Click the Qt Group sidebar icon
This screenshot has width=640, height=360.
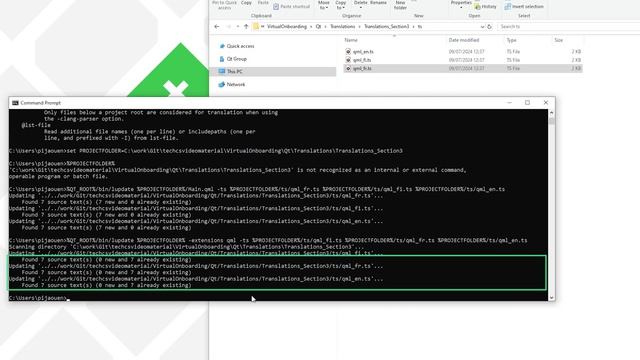[222, 59]
